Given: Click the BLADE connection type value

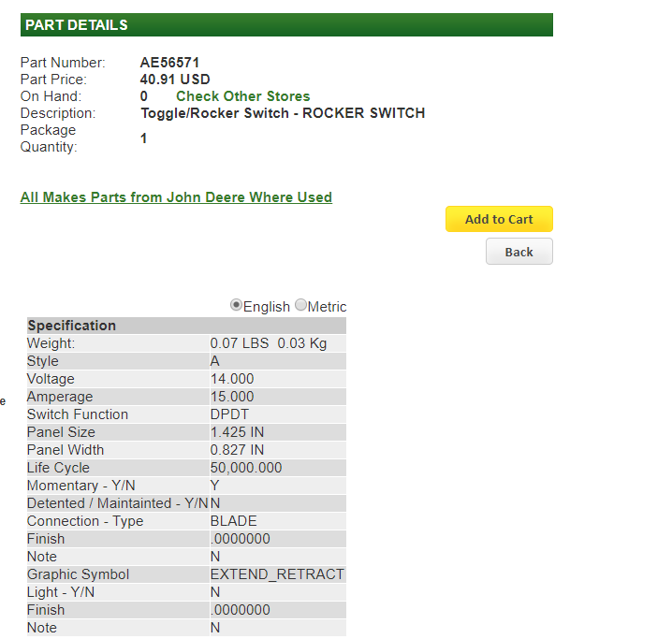Looking at the screenshot, I should pyautogui.click(x=233, y=521).
